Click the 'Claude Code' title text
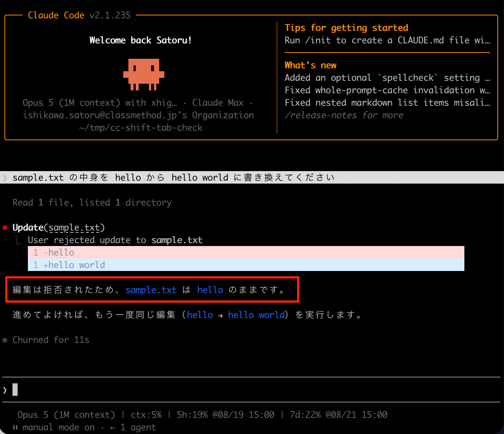Viewport: 504px width, 434px height. pyautogui.click(x=56, y=15)
